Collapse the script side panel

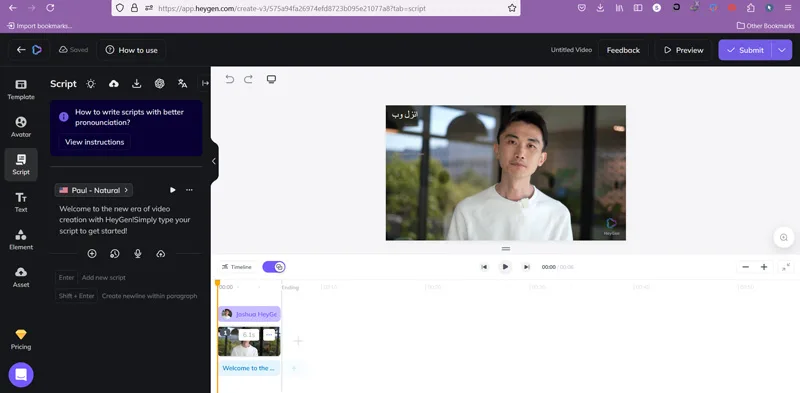tap(214, 161)
